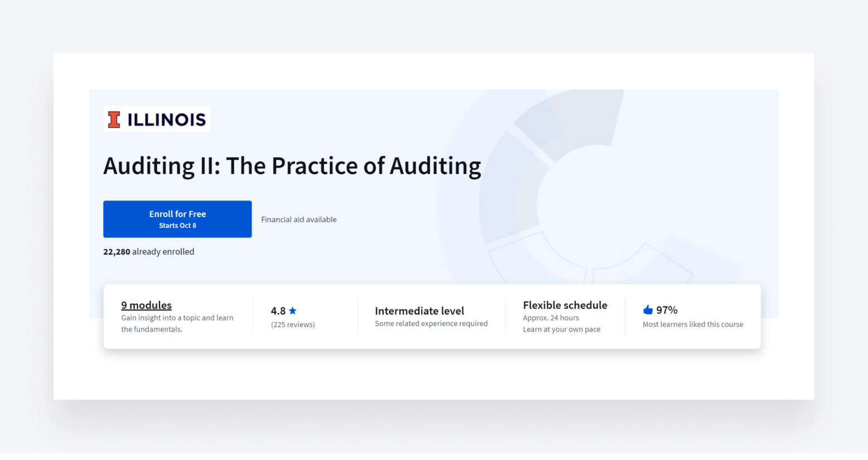Select the Intermediate level label

click(x=419, y=310)
